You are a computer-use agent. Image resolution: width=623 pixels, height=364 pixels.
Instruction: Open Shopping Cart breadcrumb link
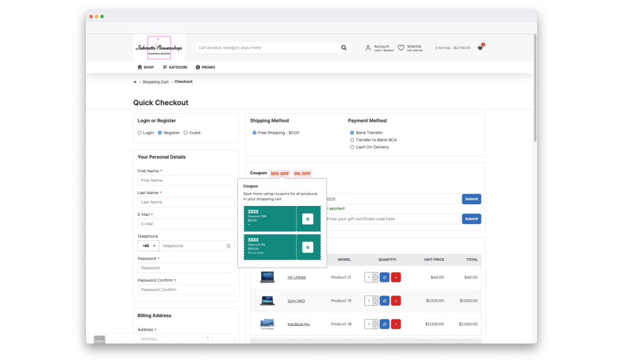tap(155, 82)
